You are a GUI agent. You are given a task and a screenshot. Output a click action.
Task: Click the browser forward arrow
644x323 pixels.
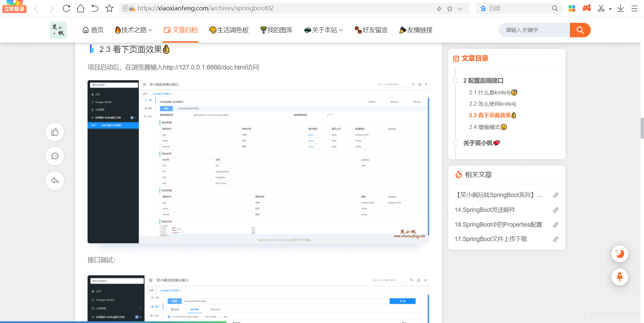coord(51,8)
